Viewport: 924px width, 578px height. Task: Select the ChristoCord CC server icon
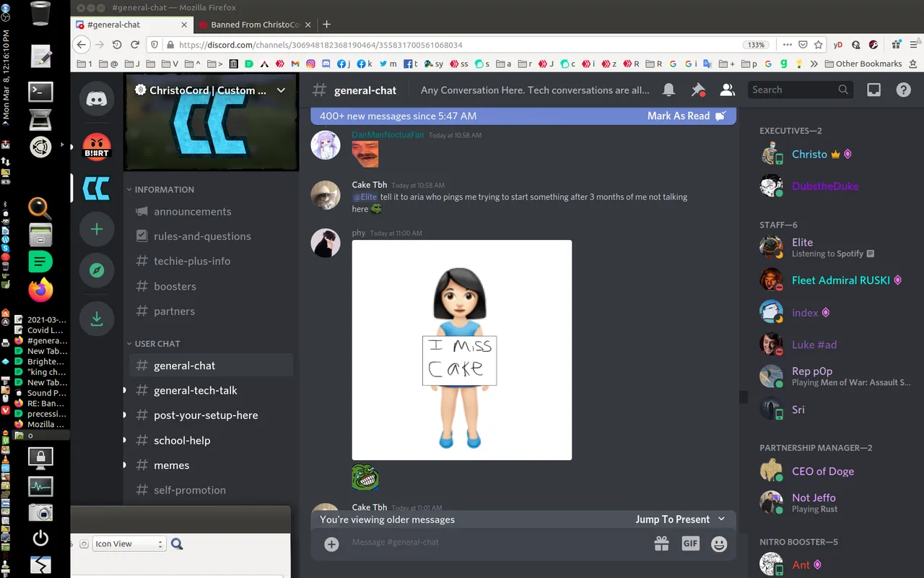[x=97, y=189]
